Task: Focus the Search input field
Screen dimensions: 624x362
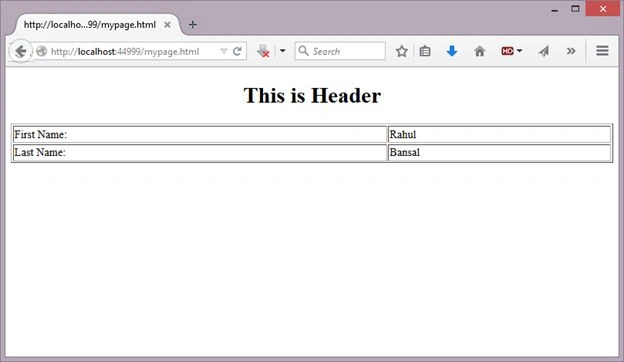Action: tap(340, 51)
